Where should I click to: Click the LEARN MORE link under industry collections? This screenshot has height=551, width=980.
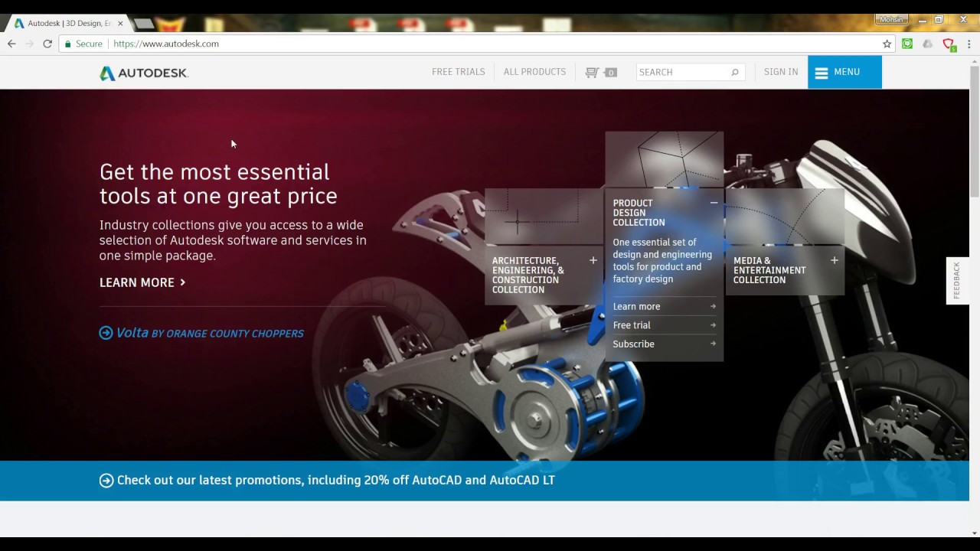click(x=142, y=282)
